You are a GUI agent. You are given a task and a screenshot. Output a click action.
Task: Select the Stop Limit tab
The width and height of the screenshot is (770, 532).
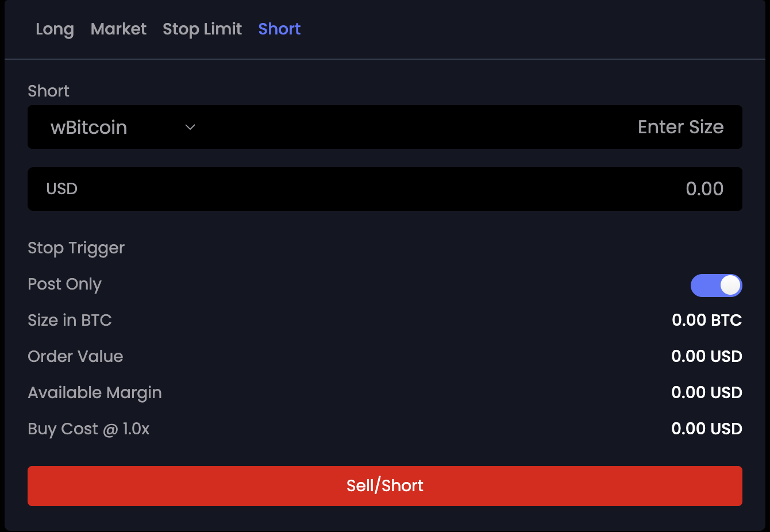202,29
